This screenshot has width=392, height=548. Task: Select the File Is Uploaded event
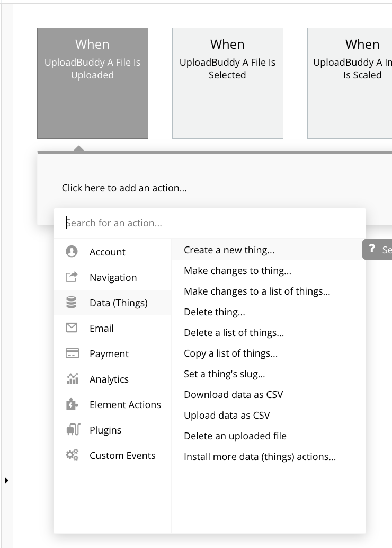click(x=93, y=83)
